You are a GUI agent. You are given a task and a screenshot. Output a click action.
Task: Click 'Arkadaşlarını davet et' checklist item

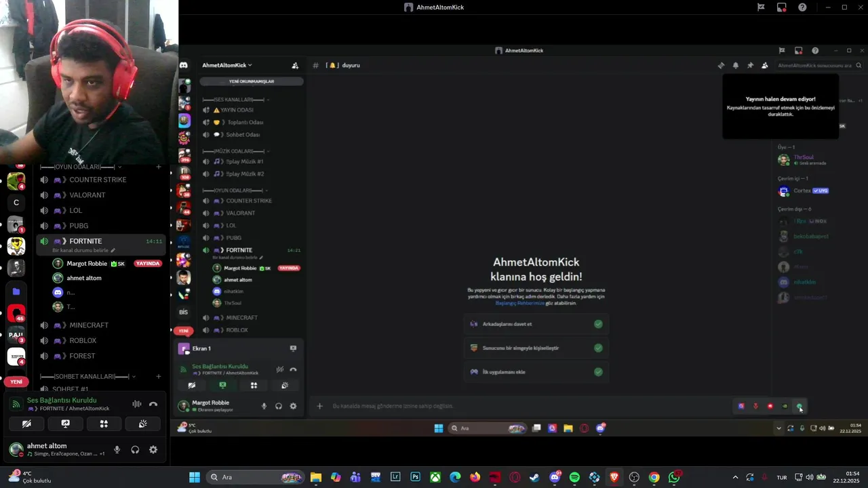pyautogui.click(x=536, y=324)
